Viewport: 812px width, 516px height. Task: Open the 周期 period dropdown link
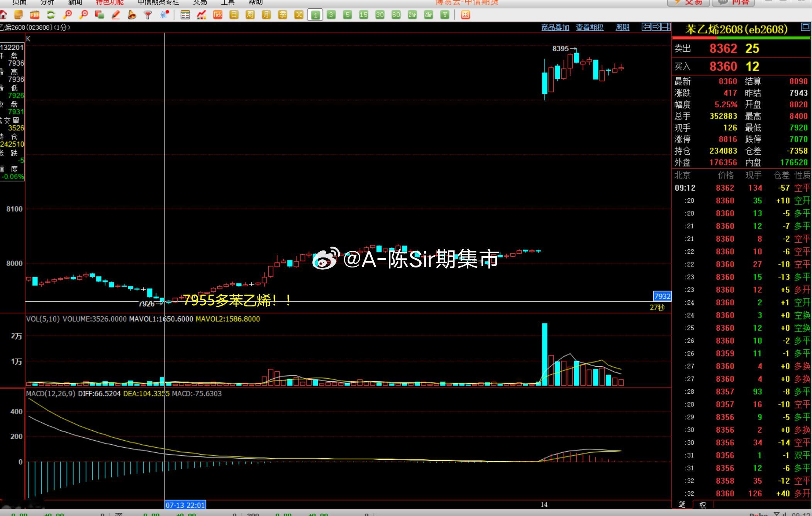click(622, 27)
